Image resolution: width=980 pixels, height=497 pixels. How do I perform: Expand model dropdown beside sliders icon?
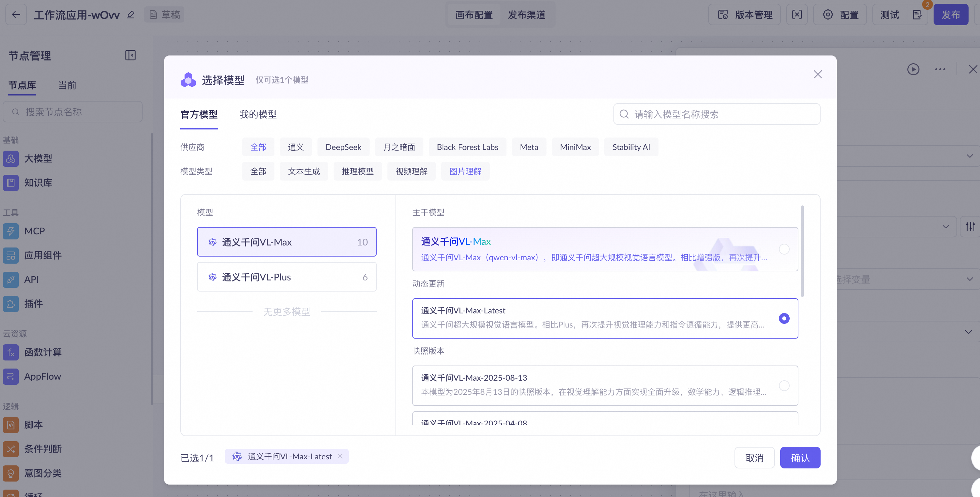[945, 227]
